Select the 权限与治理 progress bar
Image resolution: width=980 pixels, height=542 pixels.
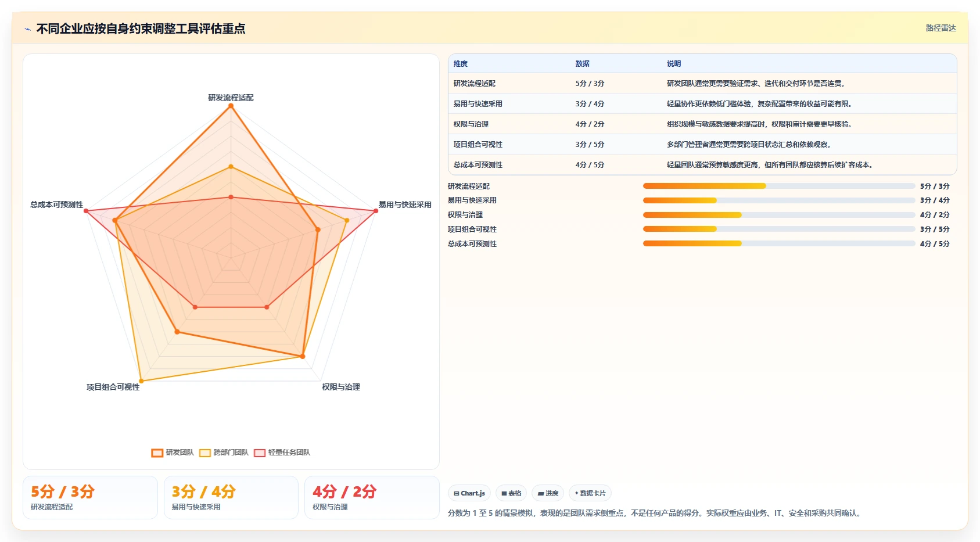[x=779, y=215]
